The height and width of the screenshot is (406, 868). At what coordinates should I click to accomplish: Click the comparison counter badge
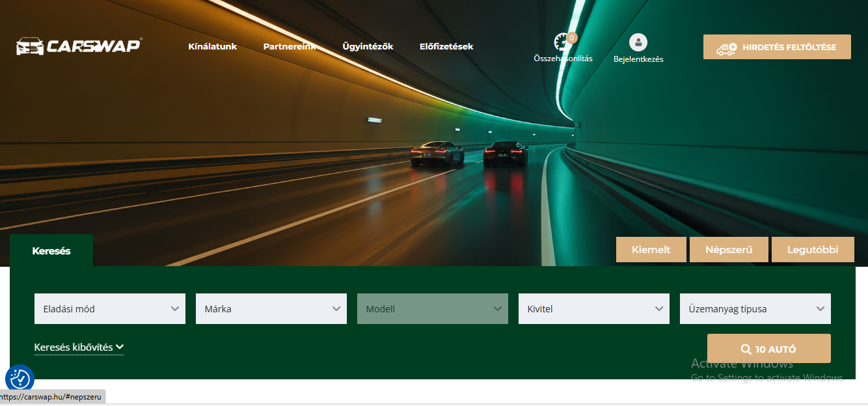click(572, 38)
